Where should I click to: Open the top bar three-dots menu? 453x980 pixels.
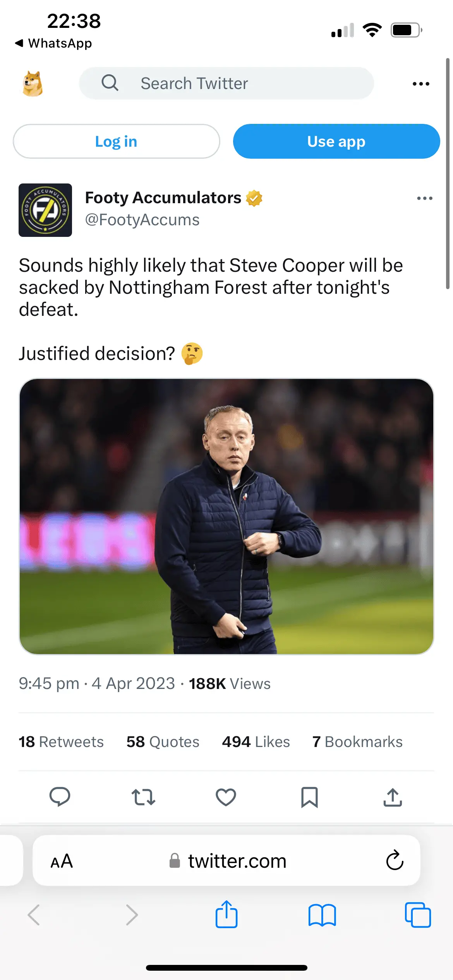click(x=421, y=84)
